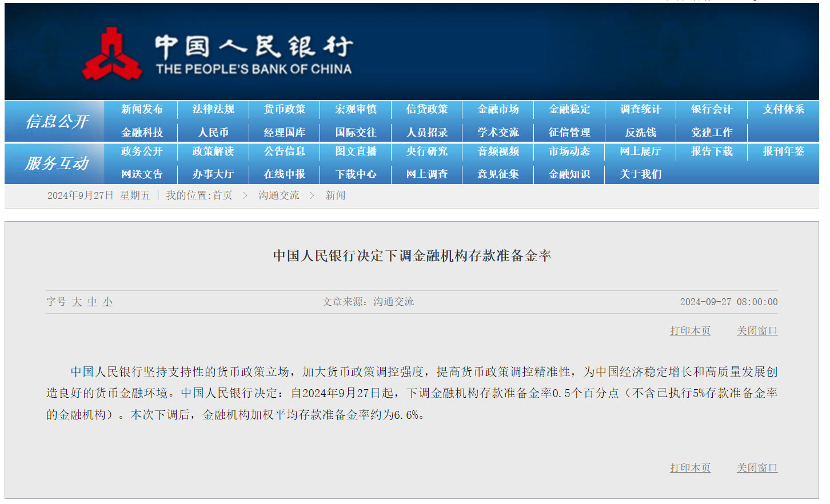Image resolution: width=830 pixels, height=504 pixels.
Task: Select the 公告信息 menu item
Action: click(285, 151)
